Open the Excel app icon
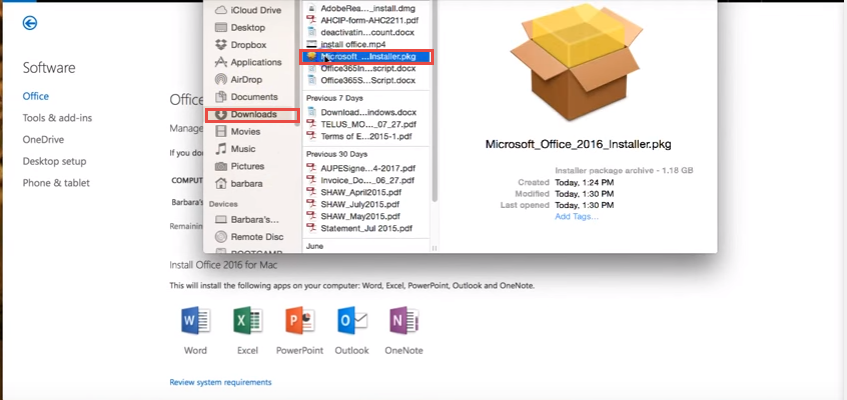 tap(247, 321)
